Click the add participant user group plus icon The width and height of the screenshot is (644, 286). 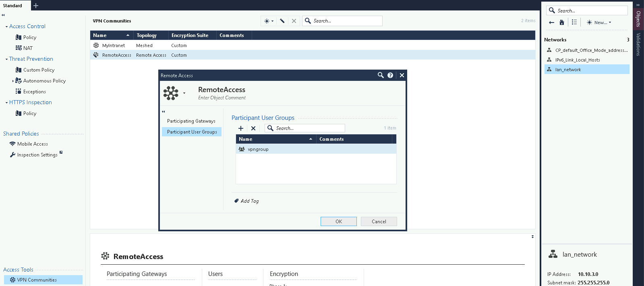241,128
